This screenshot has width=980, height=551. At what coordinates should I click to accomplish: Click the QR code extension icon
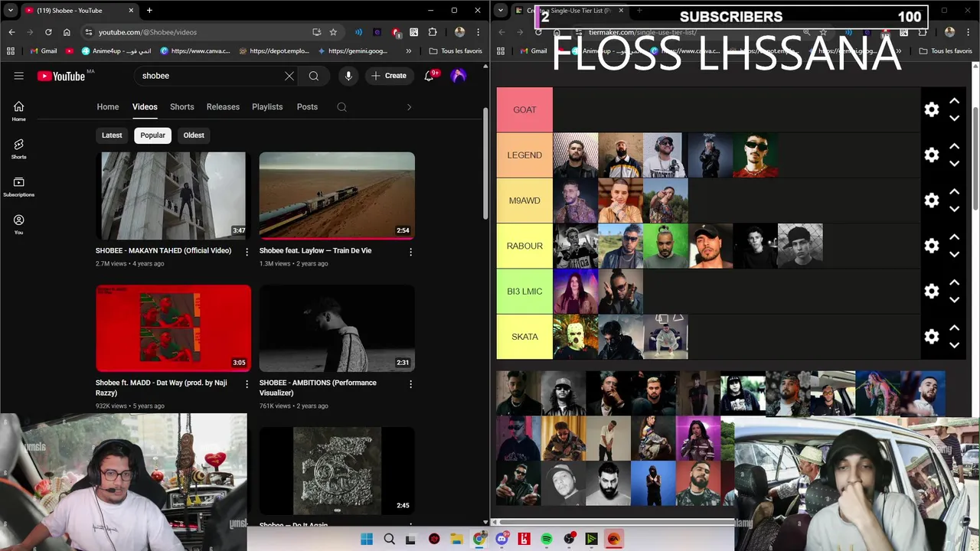414,32
